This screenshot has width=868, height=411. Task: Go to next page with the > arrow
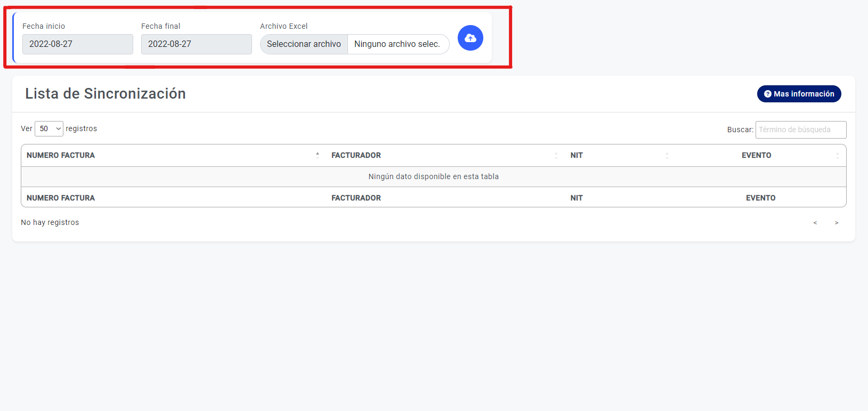pos(836,223)
